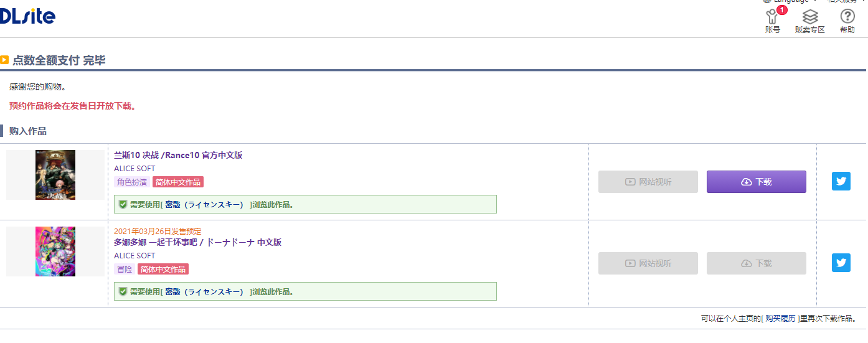
Task: Download Rance10 with the purple 下载 button
Action: click(757, 182)
